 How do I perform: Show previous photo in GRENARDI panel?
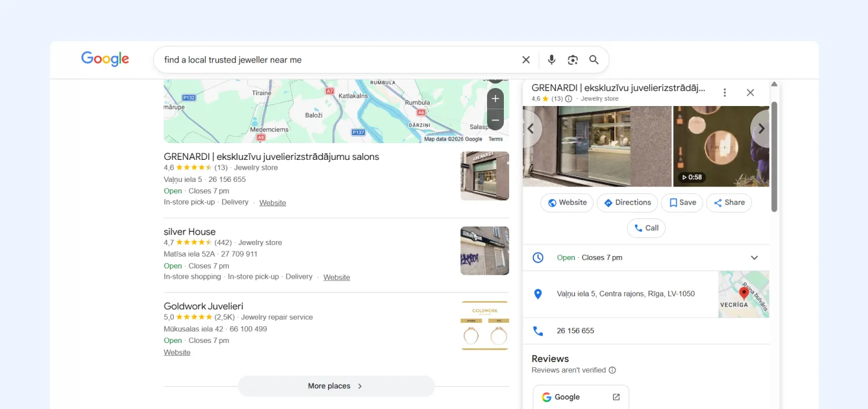(530, 129)
